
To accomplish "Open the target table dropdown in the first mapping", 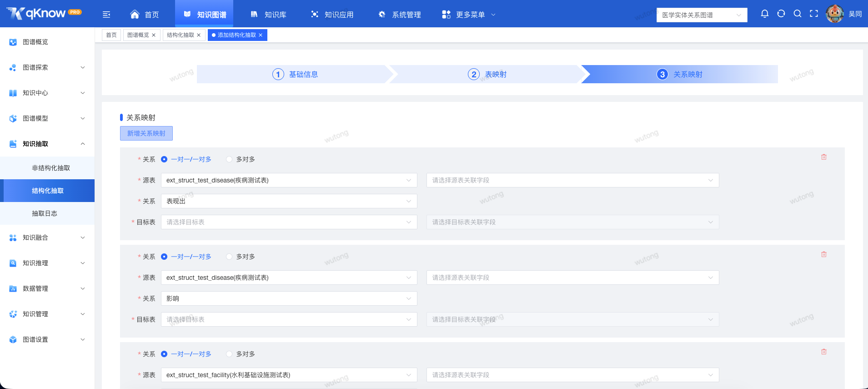I will click(289, 222).
